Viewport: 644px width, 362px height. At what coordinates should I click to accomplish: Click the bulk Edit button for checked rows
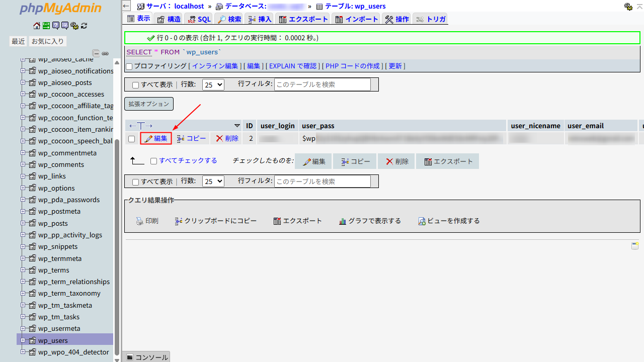tap(313, 161)
